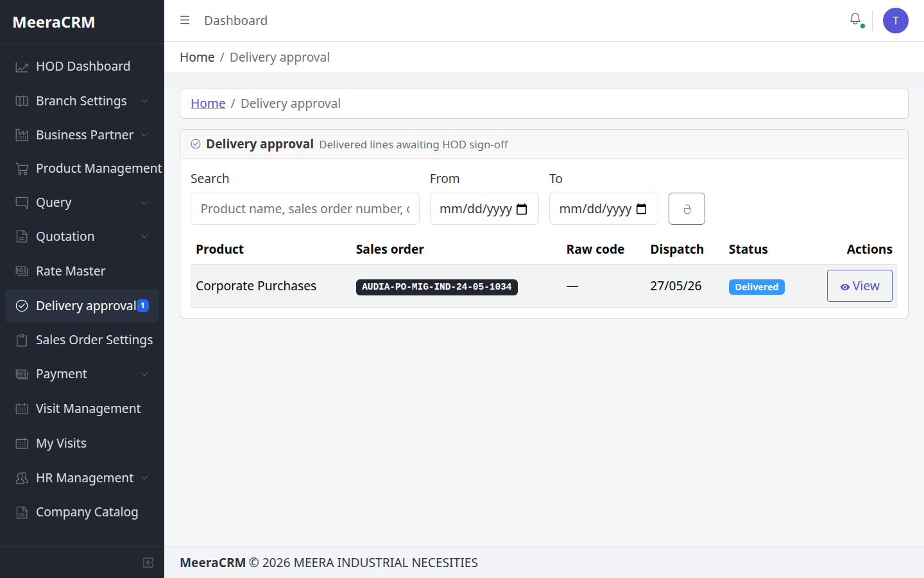Open Visit Management menu item
Viewport: 924px width, 578px height.
(82, 408)
